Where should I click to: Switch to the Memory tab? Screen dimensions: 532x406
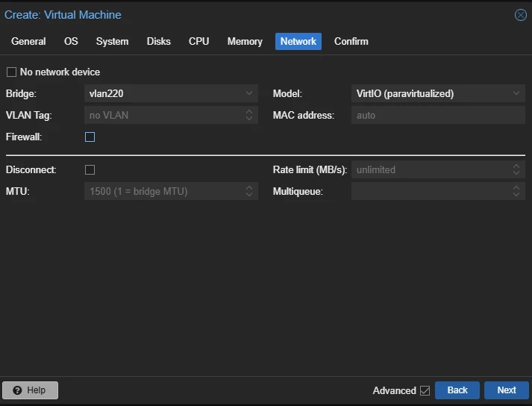pos(245,41)
